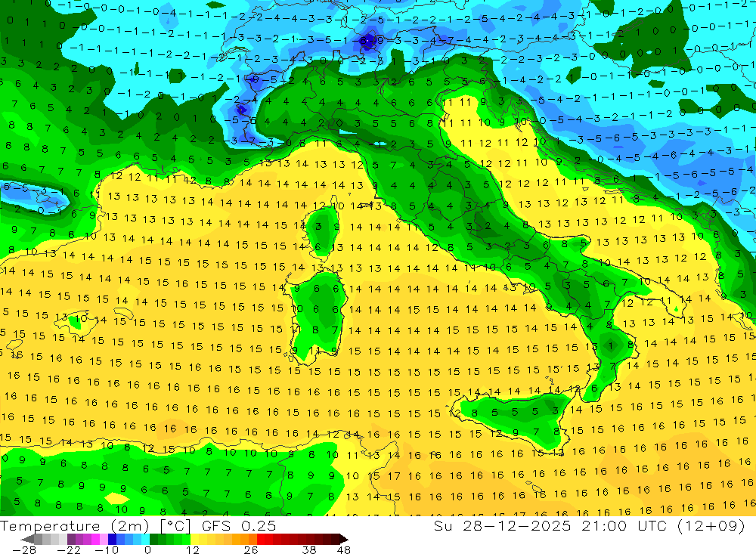Image resolution: width=756 pixels, height=554 pixels.
Task: Click the "Su" weekday abbreviation
Action: (443, 525)
